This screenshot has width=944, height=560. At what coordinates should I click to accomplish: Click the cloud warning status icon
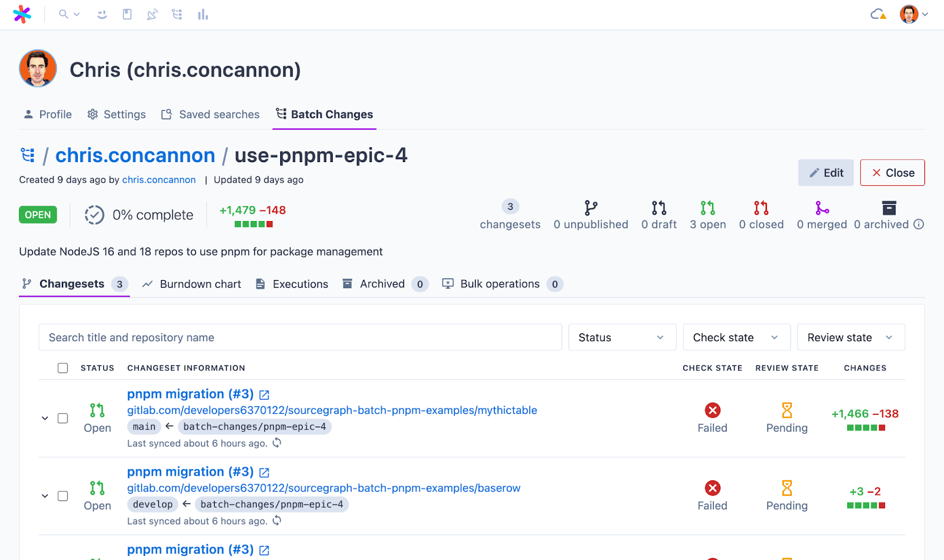click(879, 14)
